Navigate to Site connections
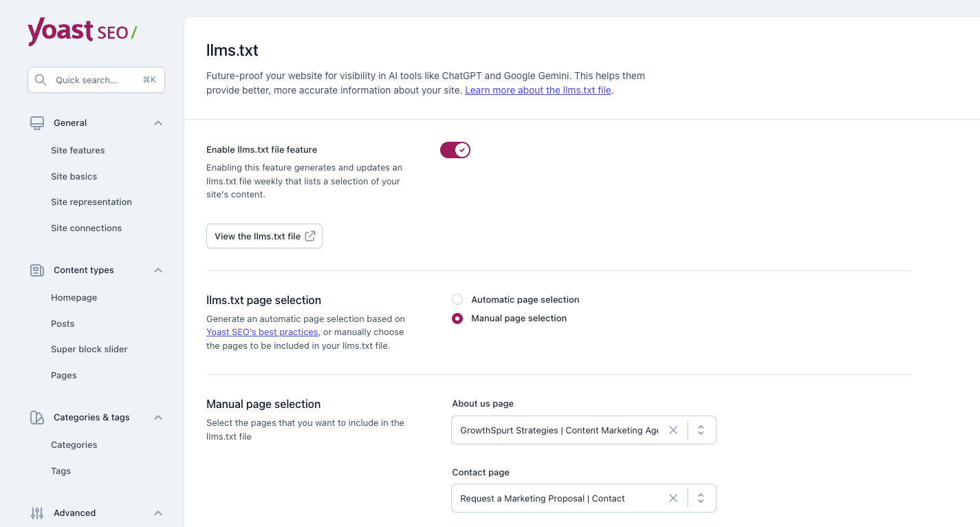980x527 pixels. click(86, 228)
